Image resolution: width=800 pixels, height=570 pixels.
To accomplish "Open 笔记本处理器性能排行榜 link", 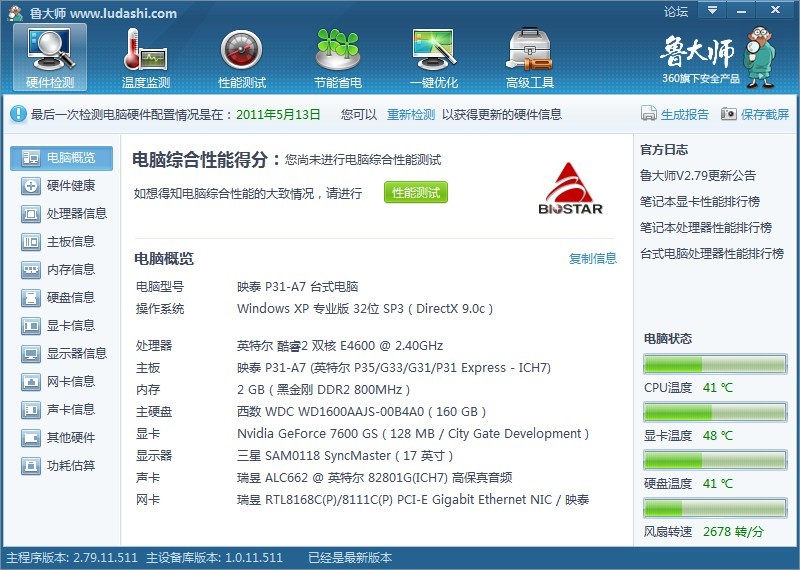I will (706, 228).
